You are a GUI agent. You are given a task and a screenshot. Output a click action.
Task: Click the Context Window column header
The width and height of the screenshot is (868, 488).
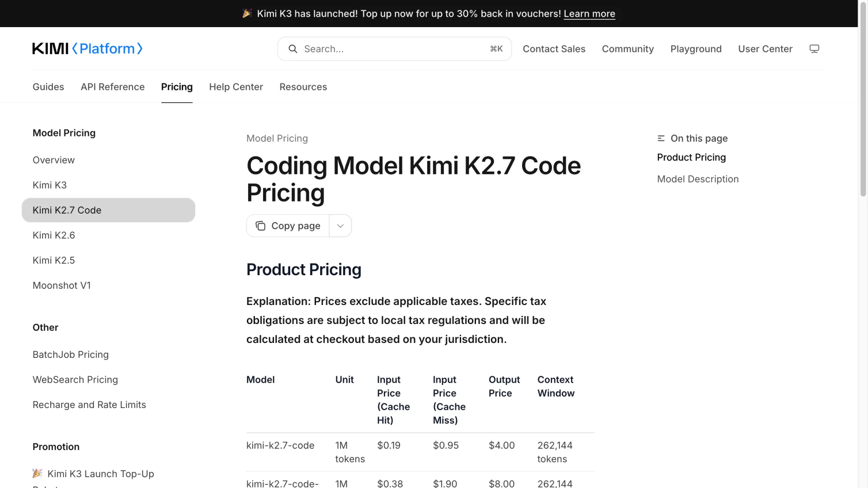(556, 386)
